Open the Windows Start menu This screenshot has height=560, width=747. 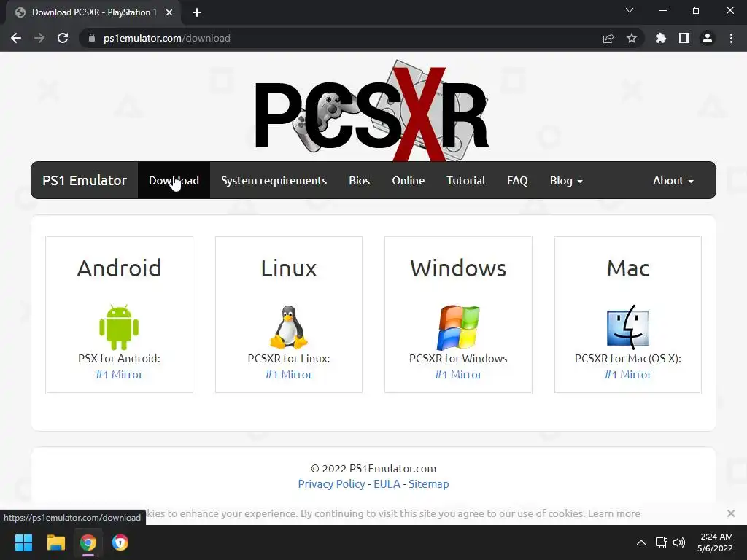point(23,542)
